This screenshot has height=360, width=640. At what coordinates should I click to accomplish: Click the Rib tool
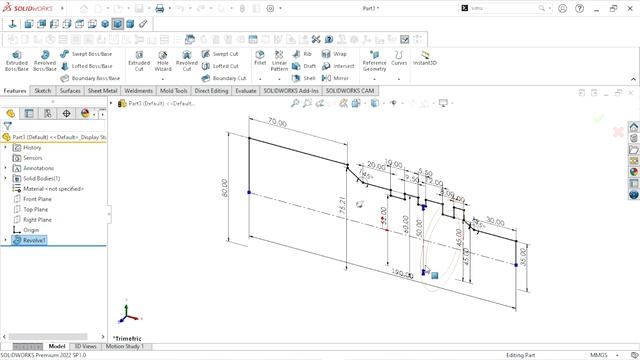[302, 54]
